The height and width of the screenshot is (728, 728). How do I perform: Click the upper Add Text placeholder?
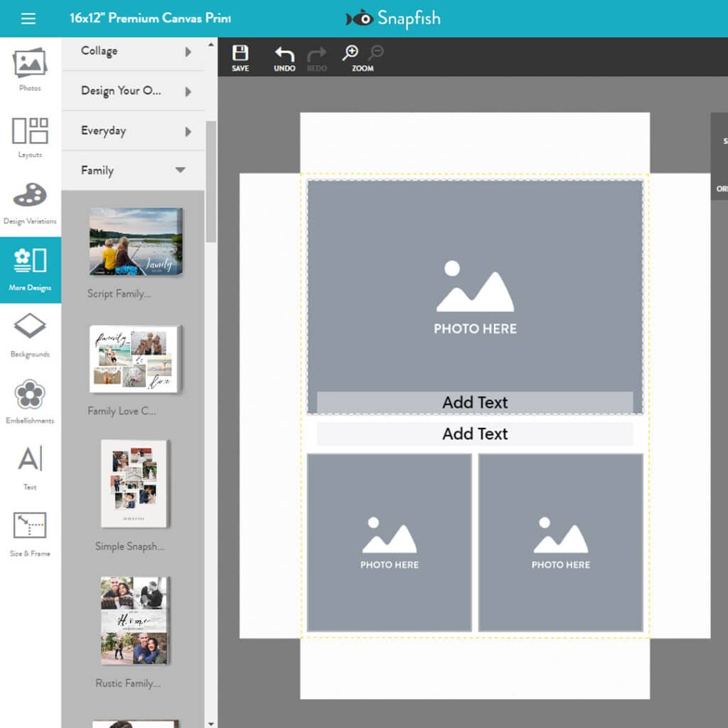coord(475,402)
